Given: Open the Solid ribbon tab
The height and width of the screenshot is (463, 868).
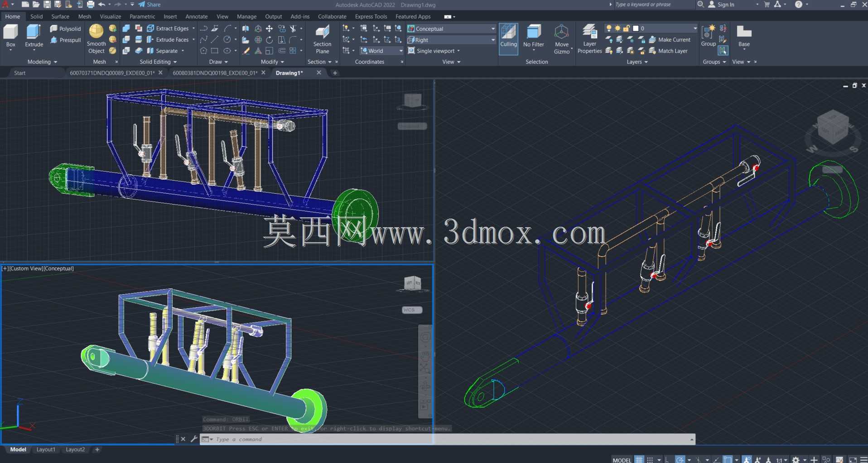Looking at the screenshot, I should pyautogui.click(x=36, y=16).
